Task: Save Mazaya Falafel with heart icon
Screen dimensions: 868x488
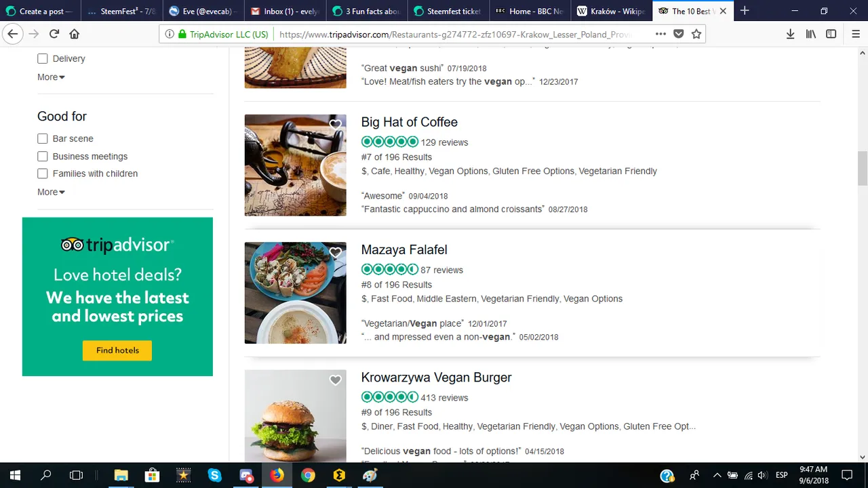Action: click(335, 252)
